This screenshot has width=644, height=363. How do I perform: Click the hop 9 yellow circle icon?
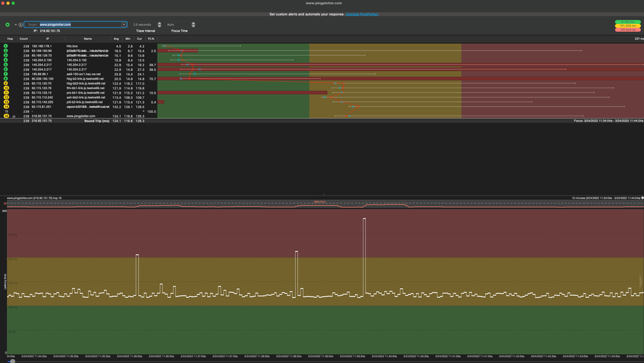point(6,83)
